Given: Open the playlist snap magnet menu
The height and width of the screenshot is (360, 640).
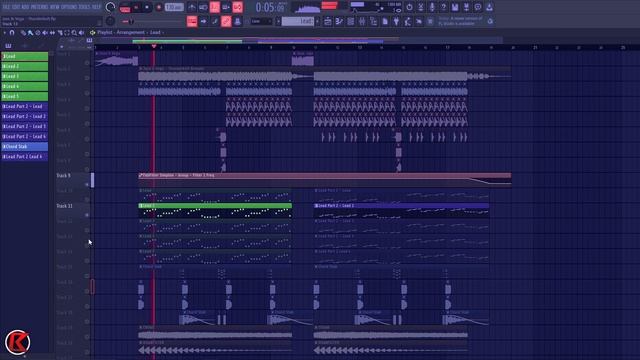Looking at the screenshot, I should point(12,33).
